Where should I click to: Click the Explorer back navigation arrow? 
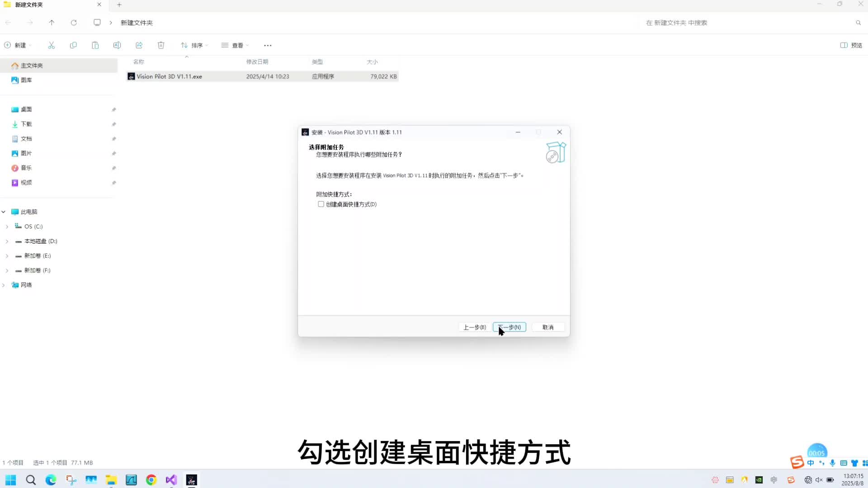(x=8, y=23)
